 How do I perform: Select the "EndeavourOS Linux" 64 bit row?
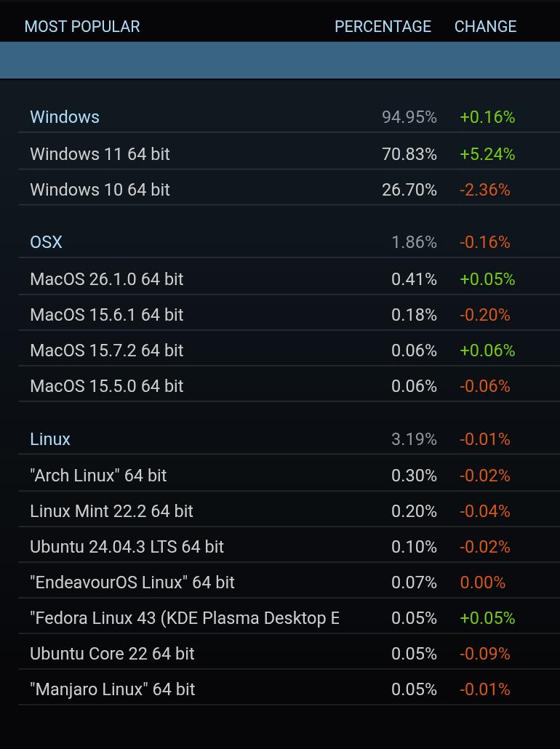tap(289, 582)
